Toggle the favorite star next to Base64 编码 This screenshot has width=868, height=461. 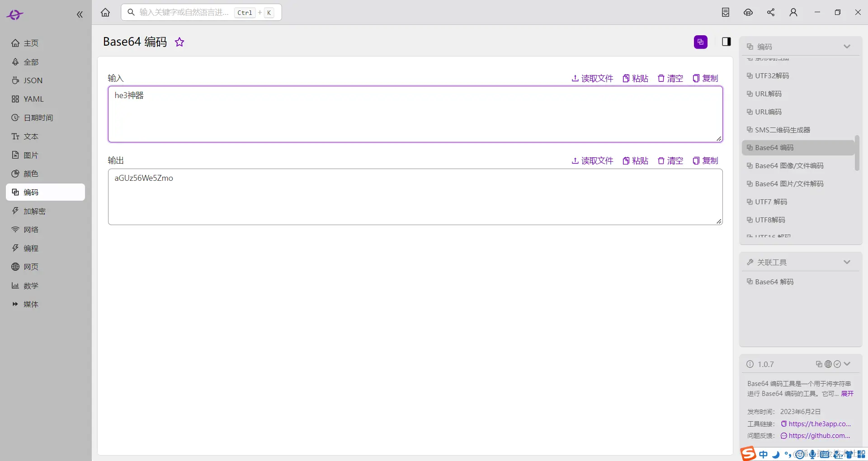click(x=179, y=42)
